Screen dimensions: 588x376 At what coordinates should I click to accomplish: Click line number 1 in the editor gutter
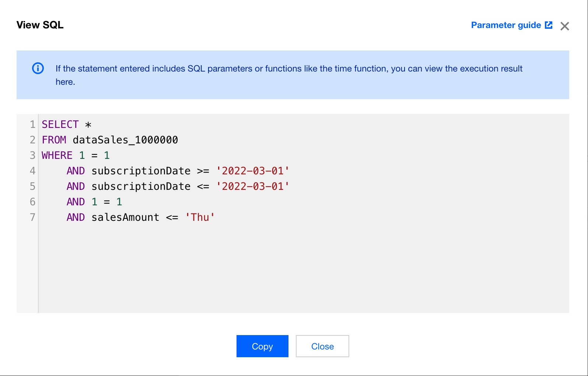coord(32,125)
